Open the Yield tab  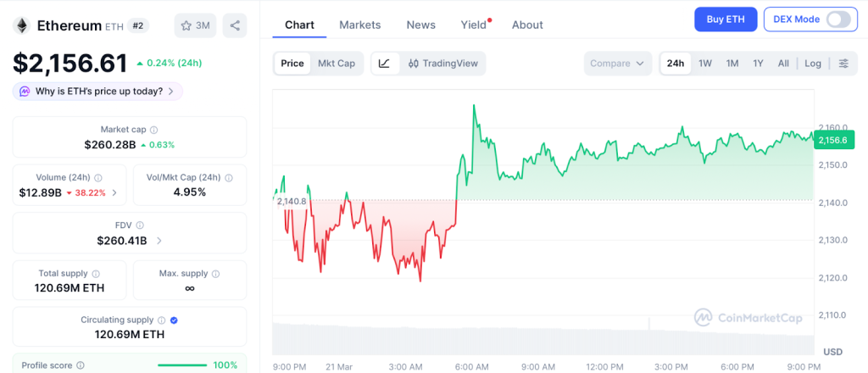tap(474, 25)
